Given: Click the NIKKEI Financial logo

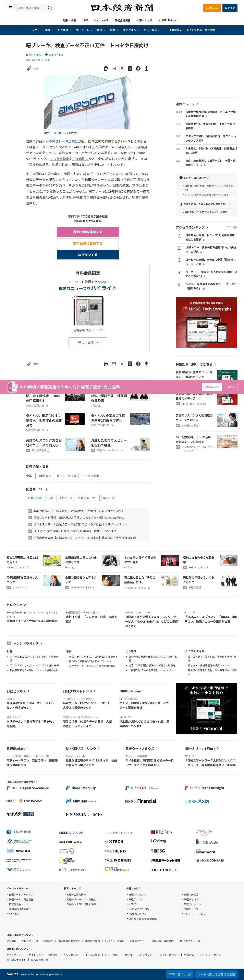Looking at the screenshot, I should click(x=140, y=801).
